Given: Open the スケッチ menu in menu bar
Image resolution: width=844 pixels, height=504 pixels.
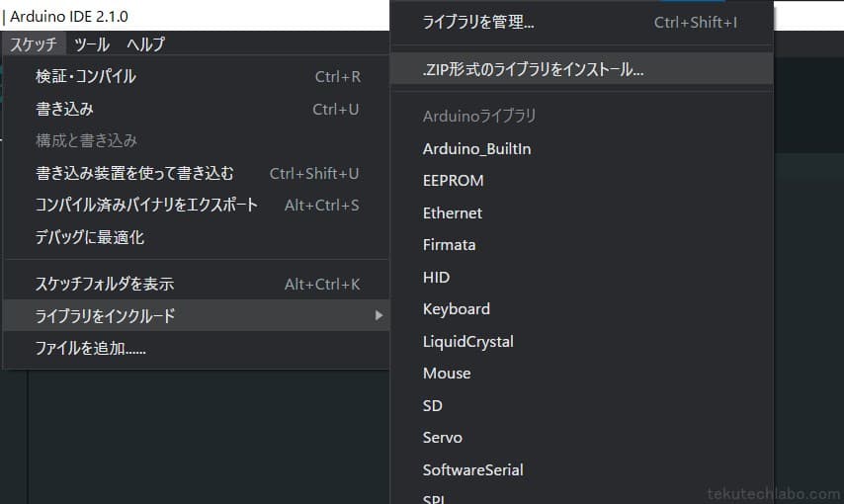Looking at the screenshot, I should [34, 43].
